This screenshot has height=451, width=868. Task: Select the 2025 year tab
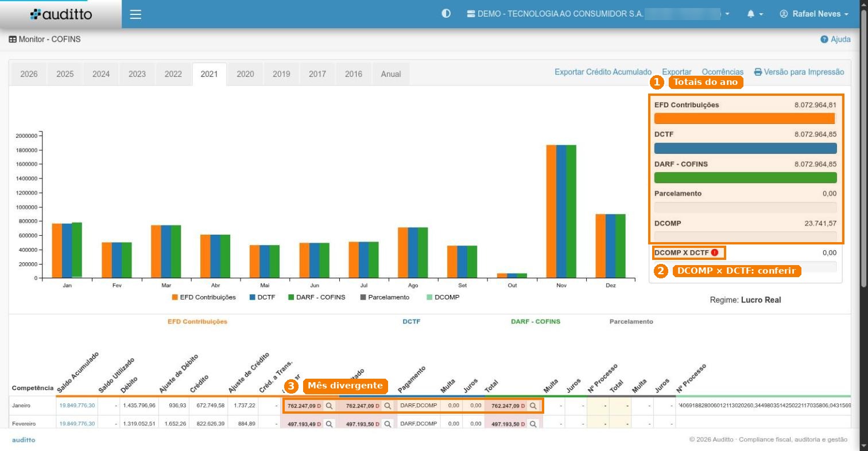point(65,74)
